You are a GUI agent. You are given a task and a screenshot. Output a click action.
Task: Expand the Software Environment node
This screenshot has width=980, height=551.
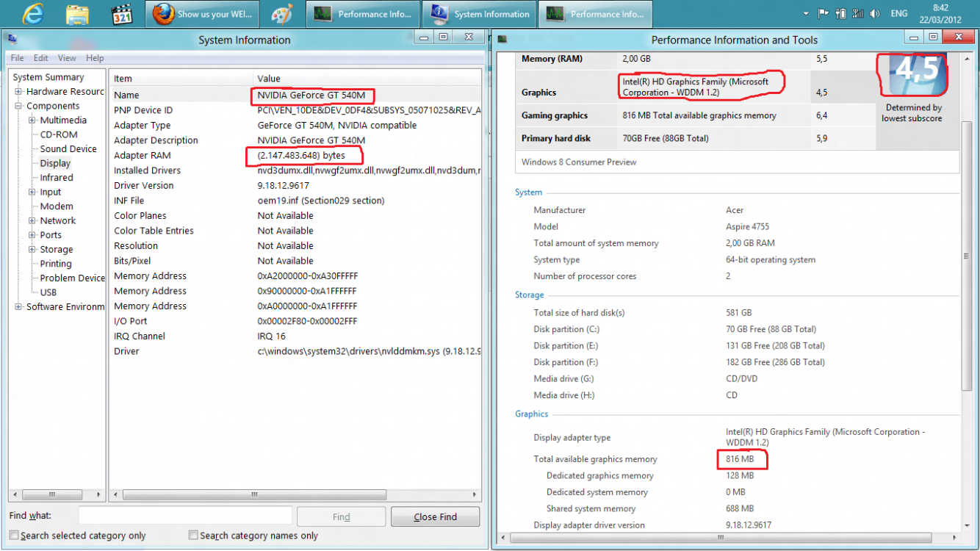pos(18,307)
